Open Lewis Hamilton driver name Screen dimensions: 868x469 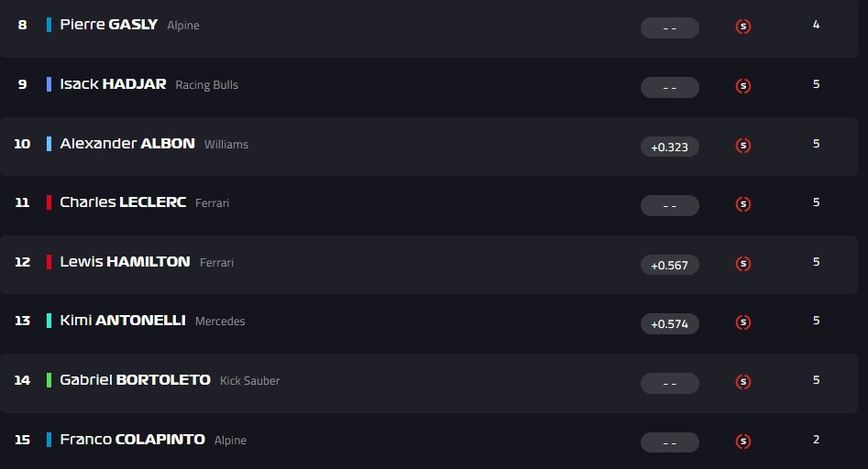(125, 262)
